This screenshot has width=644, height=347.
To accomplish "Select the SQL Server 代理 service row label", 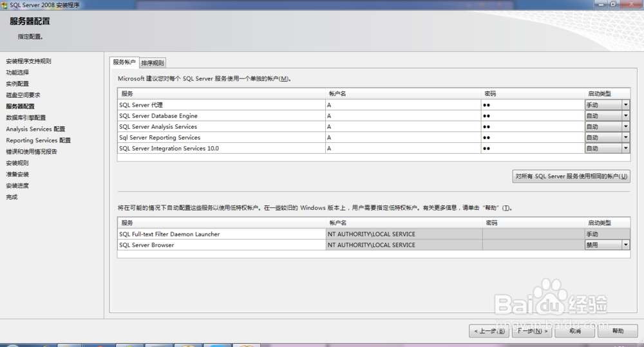I will tap(141, 105).
